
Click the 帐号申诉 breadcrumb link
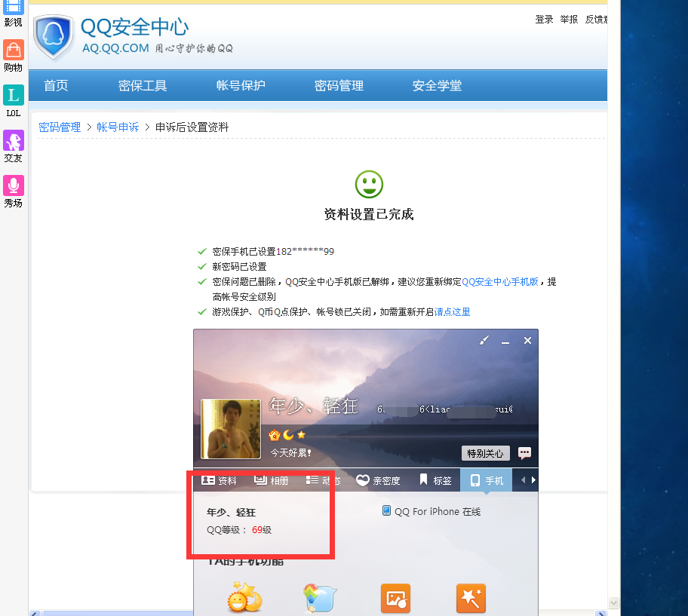pyautogui.click(x=118, y=127)
